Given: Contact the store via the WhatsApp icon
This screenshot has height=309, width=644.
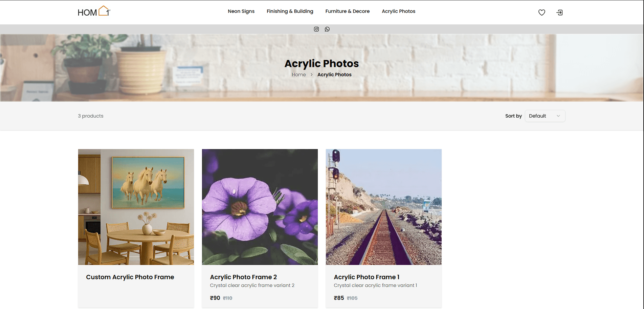Looking at the screenshot, I should (327, 29).
